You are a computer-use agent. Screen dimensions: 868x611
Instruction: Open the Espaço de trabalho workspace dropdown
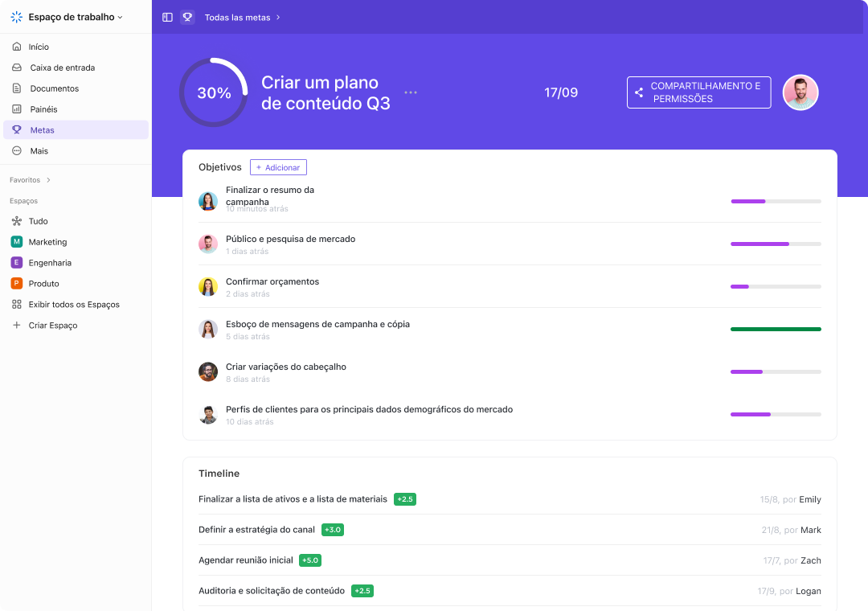(76, 17)
